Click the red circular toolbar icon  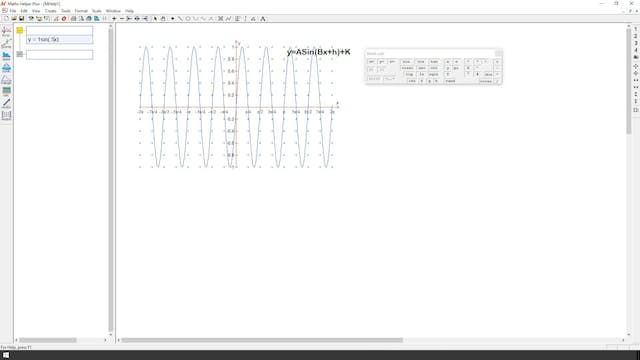click(64, 18)
